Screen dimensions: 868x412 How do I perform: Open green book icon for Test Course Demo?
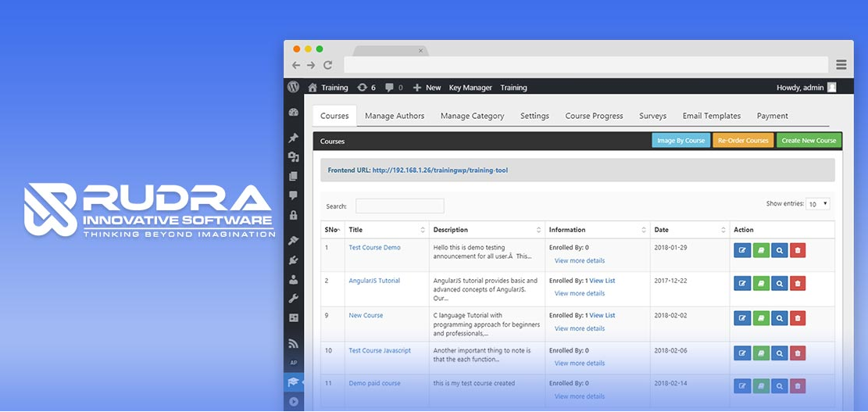(x=761, y=250)
